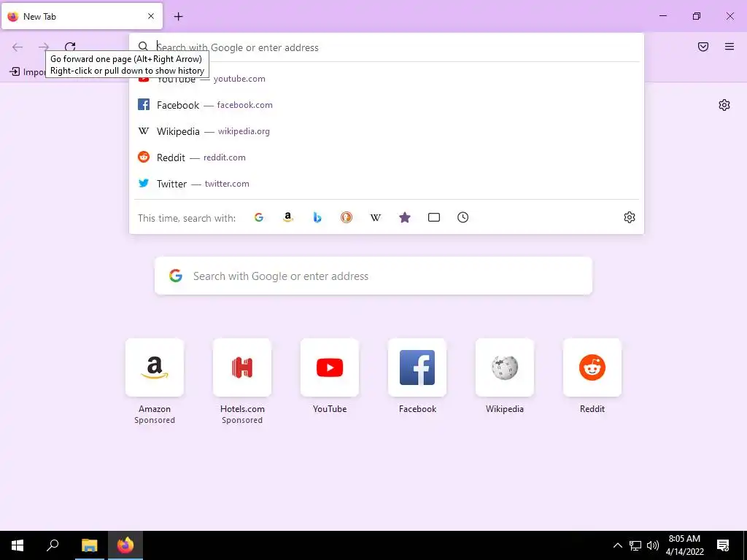Reload the current page
The image size is (747, 560).
coord(70,47)
